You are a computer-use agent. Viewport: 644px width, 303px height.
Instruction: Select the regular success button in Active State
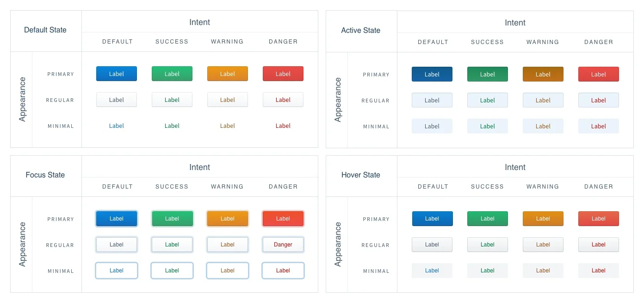click(x=488, y=100)
